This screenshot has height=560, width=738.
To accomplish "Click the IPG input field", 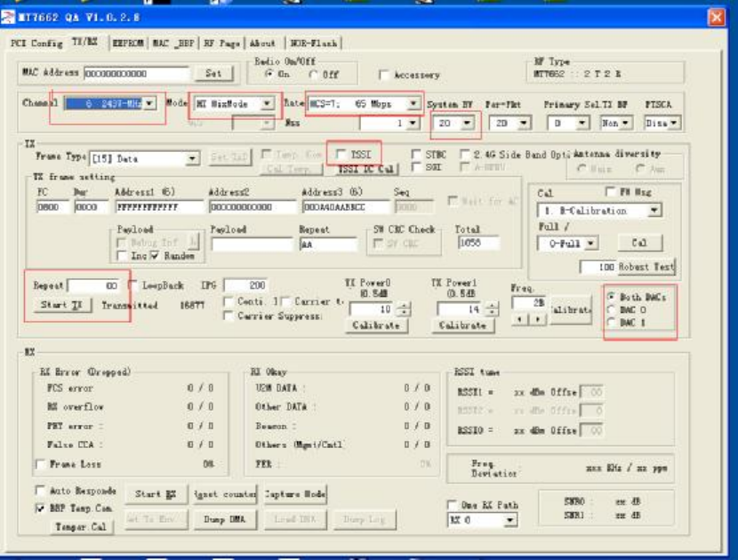I will [x=245, y=285].
